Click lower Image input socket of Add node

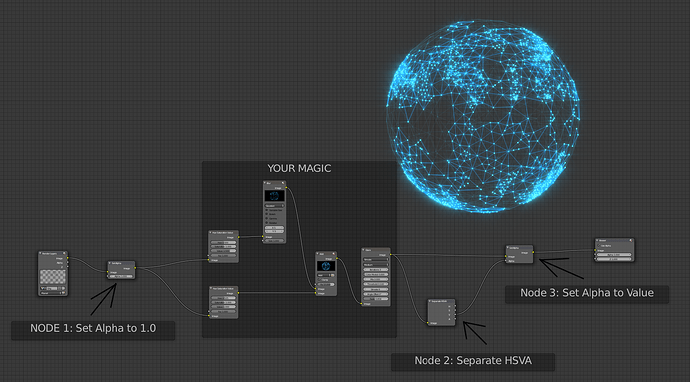click(316, 293)
